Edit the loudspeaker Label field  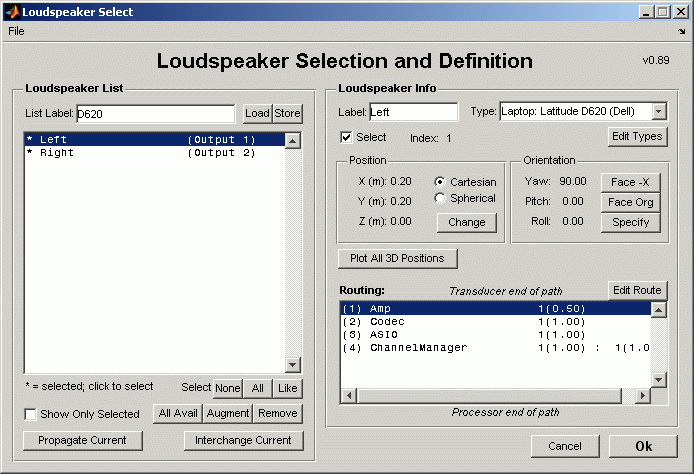click(413, 112)
